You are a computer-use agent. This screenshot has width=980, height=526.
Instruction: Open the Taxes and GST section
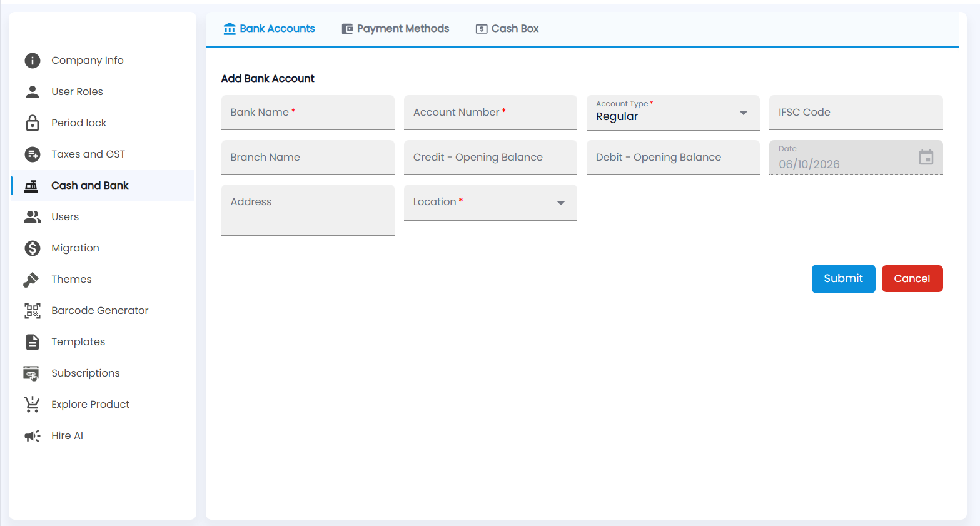(103, 154)
